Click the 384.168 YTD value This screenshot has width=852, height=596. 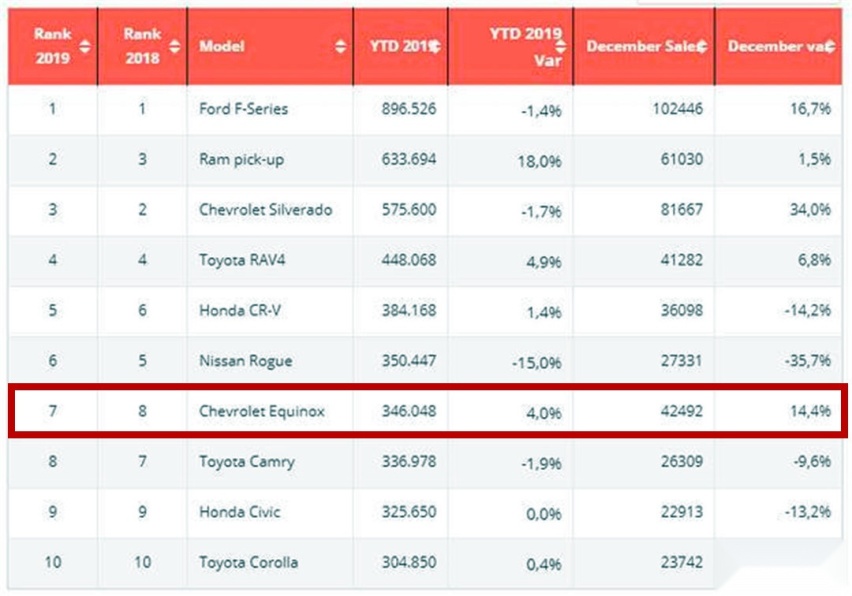pos(409,310)
